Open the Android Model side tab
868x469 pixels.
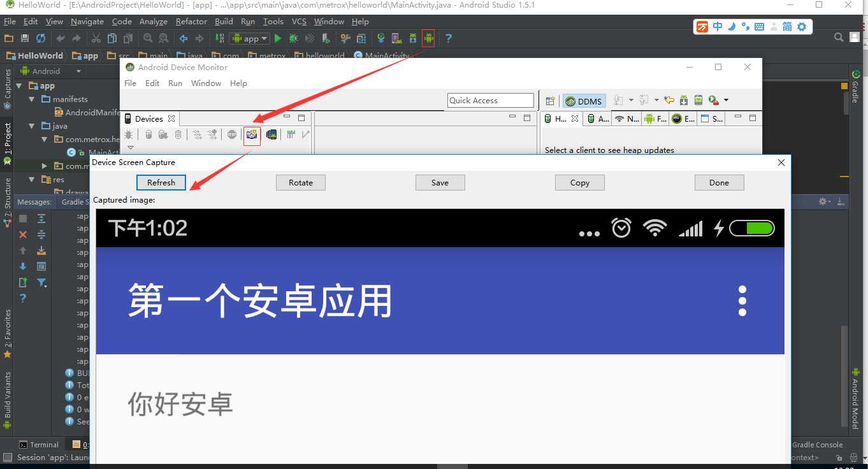point(855,398)
